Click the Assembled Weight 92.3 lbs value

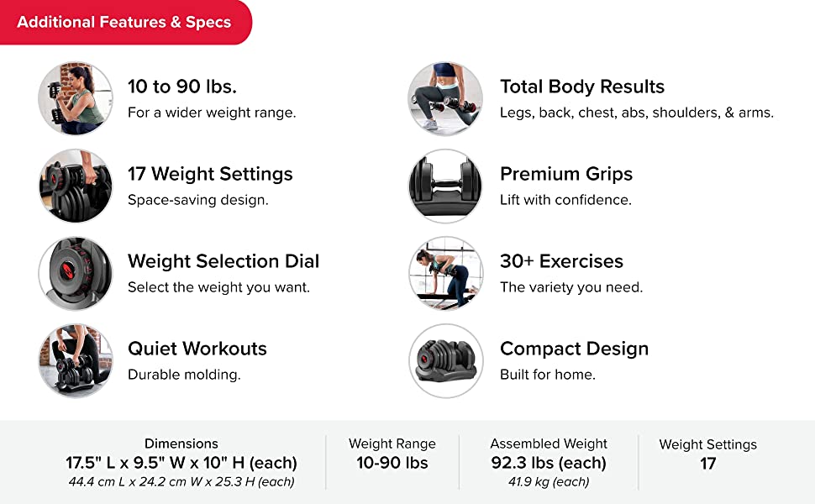[x=549, y=463]
